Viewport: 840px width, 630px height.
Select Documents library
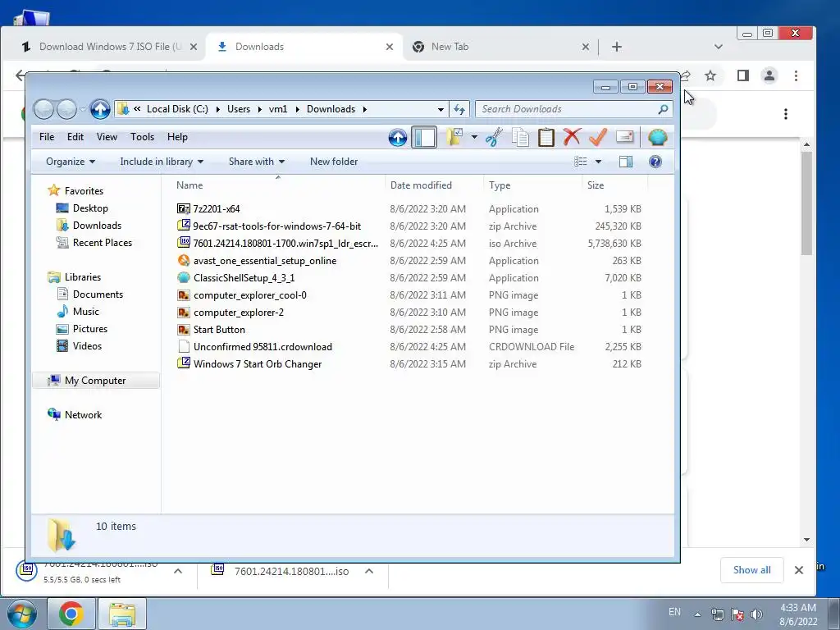click(98, 294)
